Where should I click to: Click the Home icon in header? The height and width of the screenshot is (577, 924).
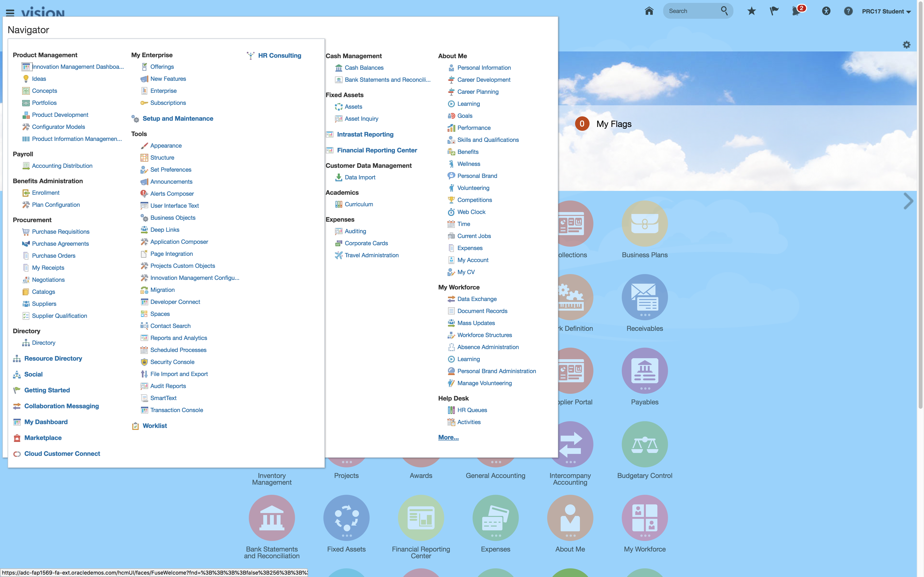pos(649,11)
